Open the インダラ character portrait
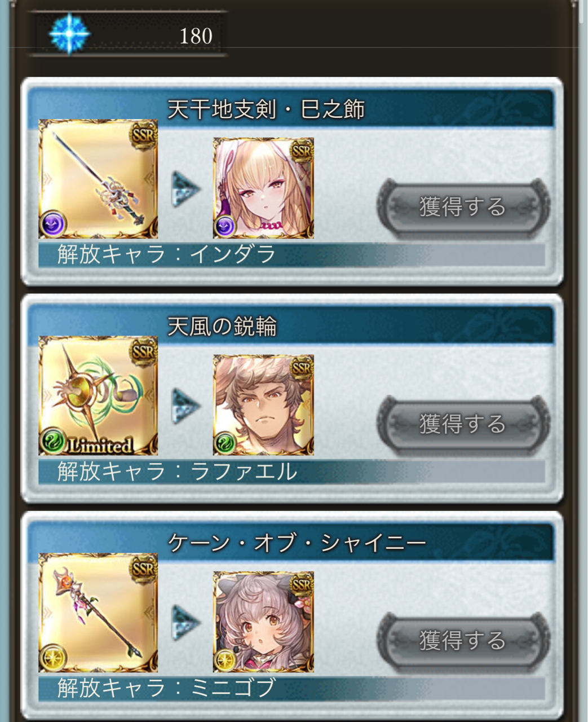 point(263,188)
